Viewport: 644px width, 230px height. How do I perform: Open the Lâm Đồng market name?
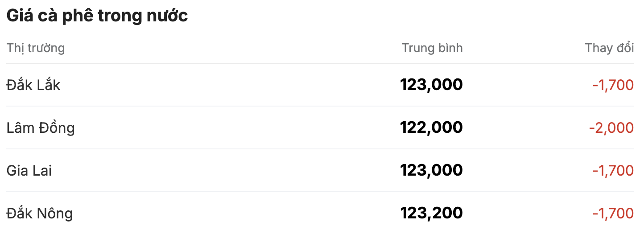[x=41, y=128]
